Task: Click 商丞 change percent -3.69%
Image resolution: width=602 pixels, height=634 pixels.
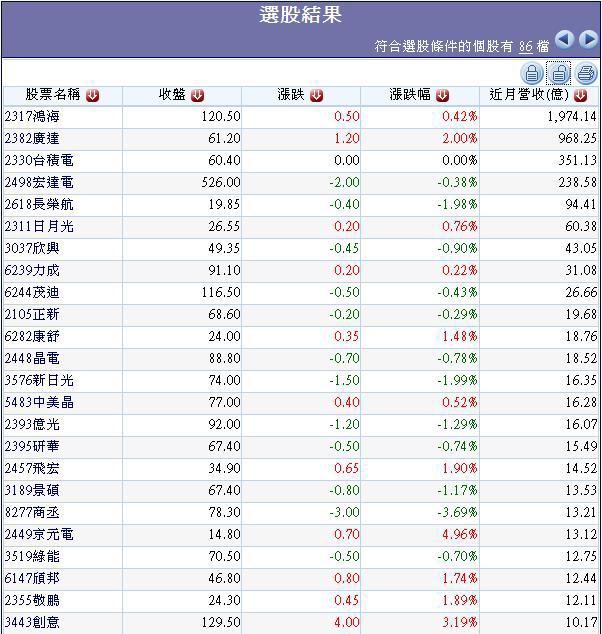Action: coord(457,513)
